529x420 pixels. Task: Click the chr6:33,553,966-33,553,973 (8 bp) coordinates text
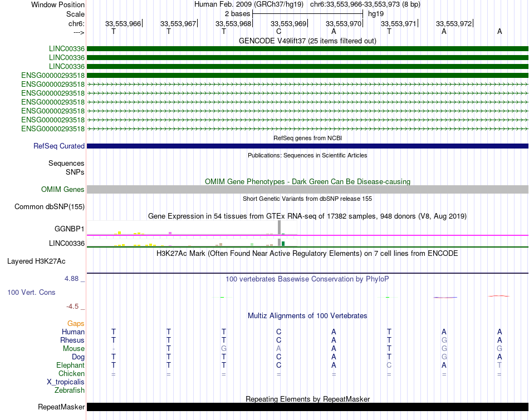[365, 4]
